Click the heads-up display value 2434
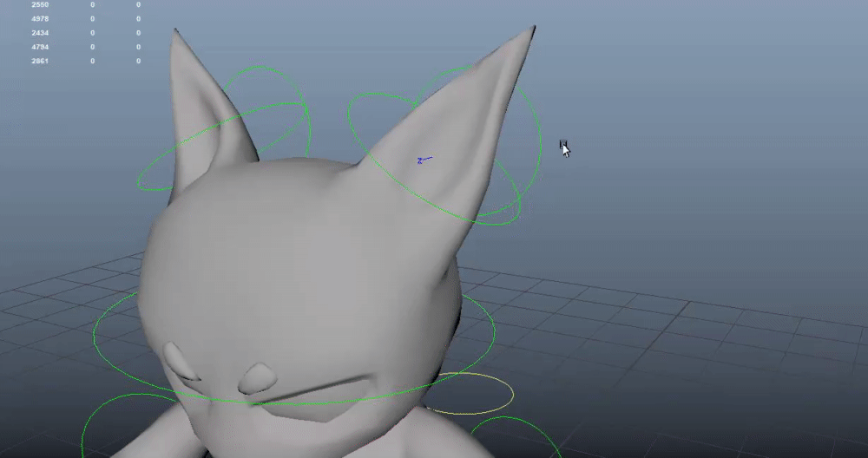Screen dimensions: 868x458 point(40,33)
